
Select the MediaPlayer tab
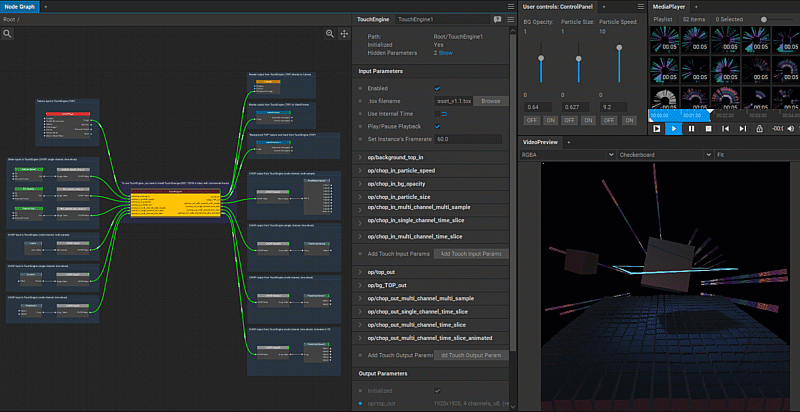[668, 7]
